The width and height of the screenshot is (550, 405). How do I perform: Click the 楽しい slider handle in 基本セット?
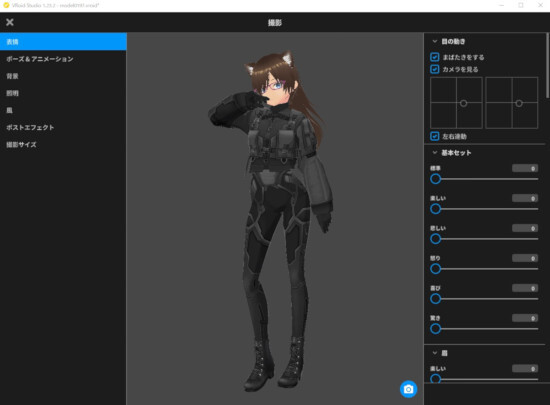[435, 209]
